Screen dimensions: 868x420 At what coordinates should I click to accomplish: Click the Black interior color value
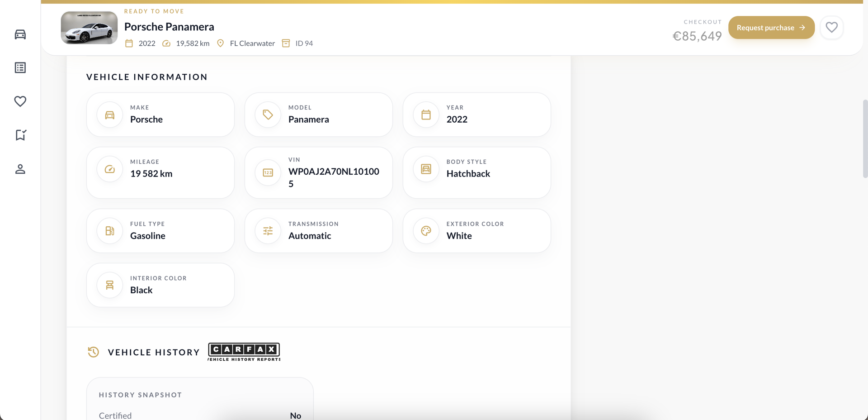(142, 290)
